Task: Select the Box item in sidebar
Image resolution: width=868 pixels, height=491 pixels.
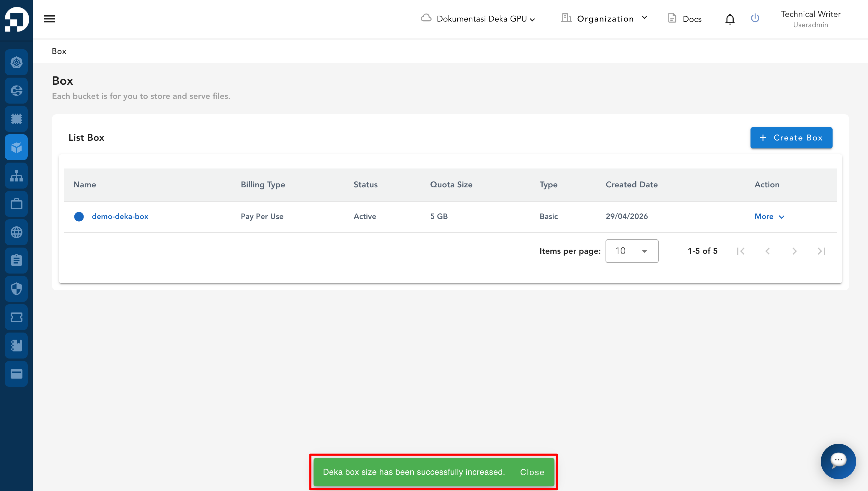Action: [x=16, y=147]
